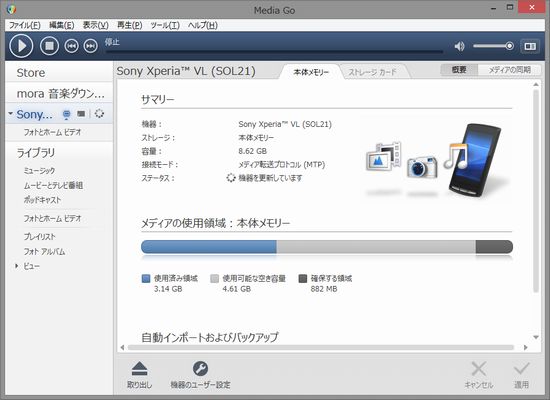This screenshot has width=550, height=400.
Task: Skip to the previous track
Action: (x=72, y=46)
